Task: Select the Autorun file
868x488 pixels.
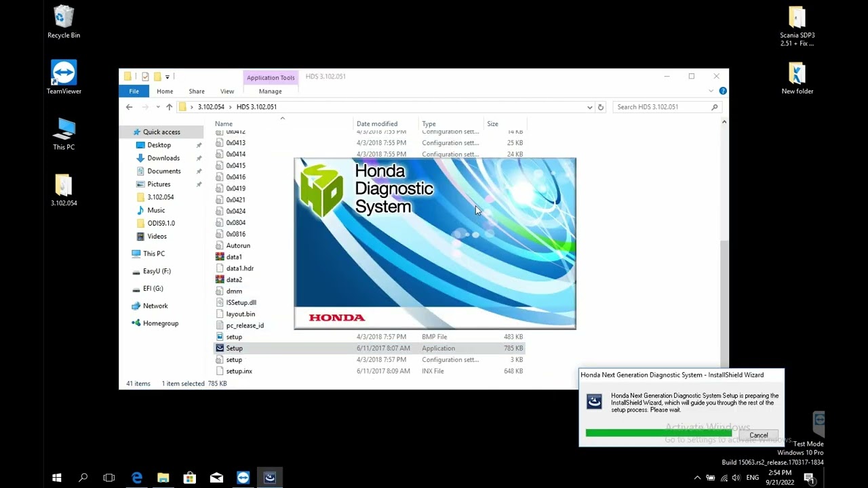Action: (237, 245)
